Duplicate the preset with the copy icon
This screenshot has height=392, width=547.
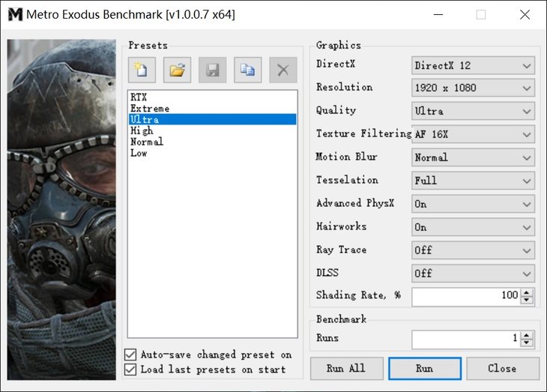[248, 70]
